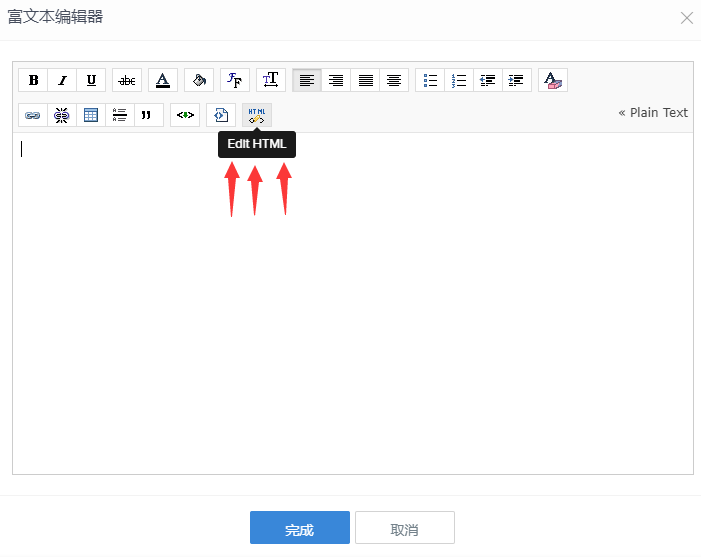701x557 pixels.
Task: Click the 完成 button
Action: click(x=300, y=527)
